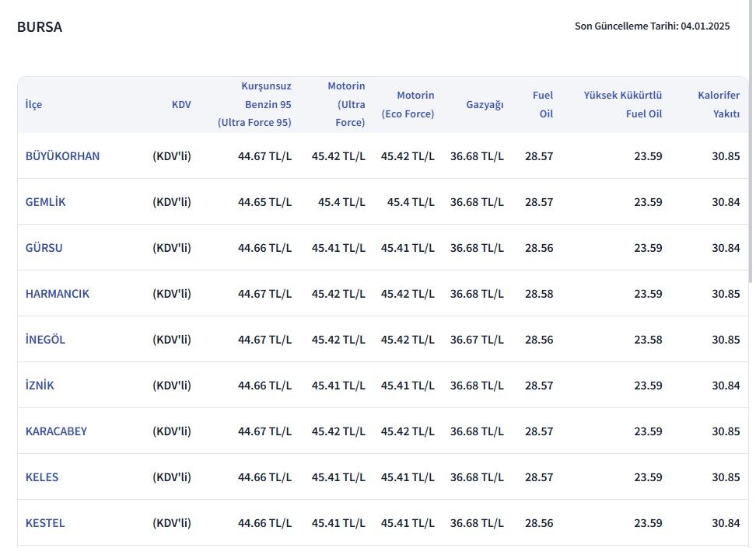Open İNEGÖL district details
This screenshot has width=756, height=548.
pos(46,340)
